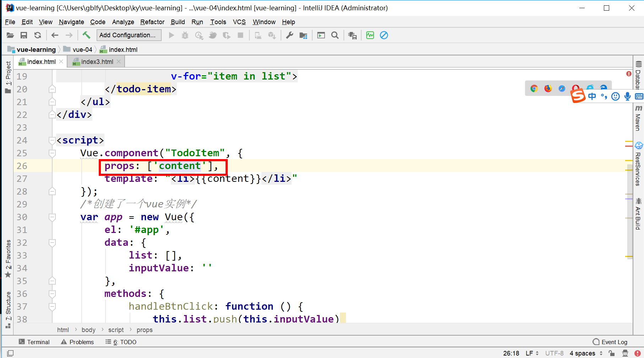The height and width of the screenshot is (358, 644).
Task: Navigate back with the left arrow
Action: 55,35
